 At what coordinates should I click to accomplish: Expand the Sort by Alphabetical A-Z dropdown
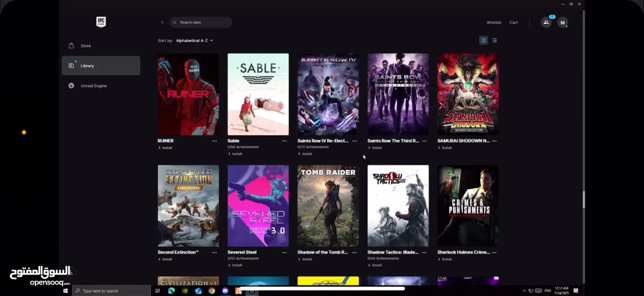195,41
